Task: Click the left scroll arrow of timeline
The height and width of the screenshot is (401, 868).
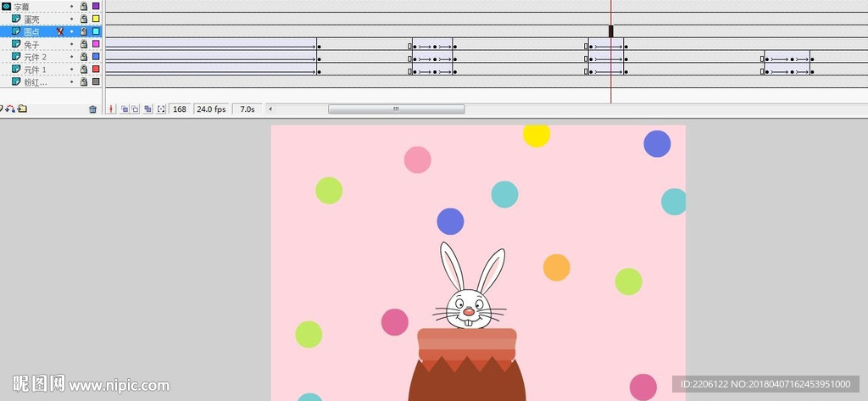Action: point(270,109)
